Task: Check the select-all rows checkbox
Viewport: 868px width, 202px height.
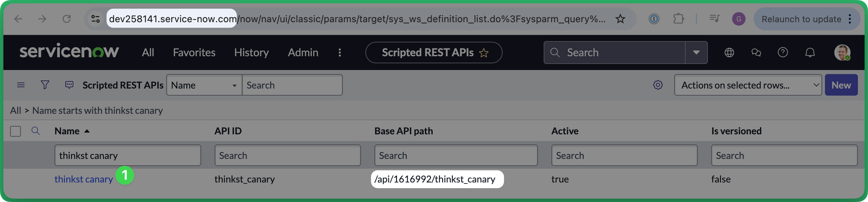Action: click(x=15, y=131)
